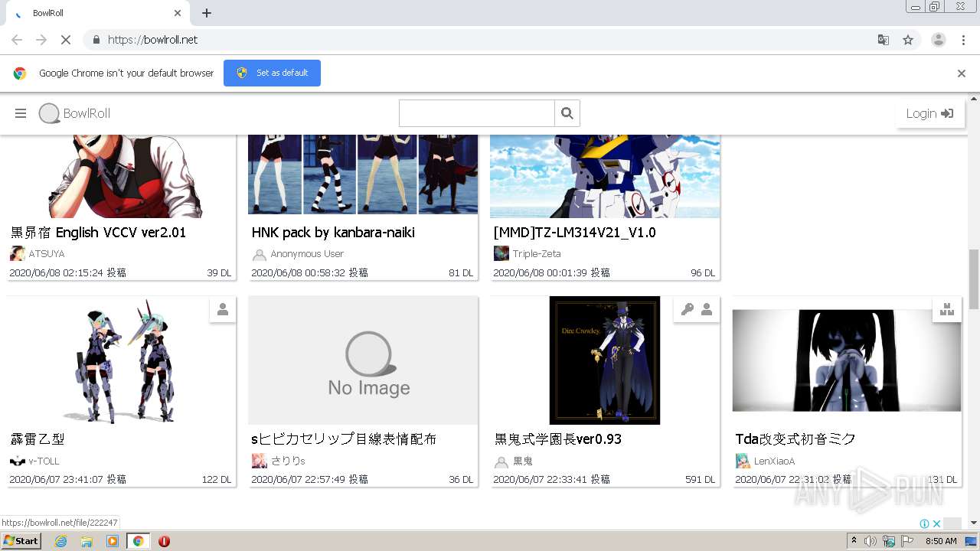Open Tda改变式初音ミク thumbnail
The width and height of the screenshot is (980, 551).
click(847, 360)
